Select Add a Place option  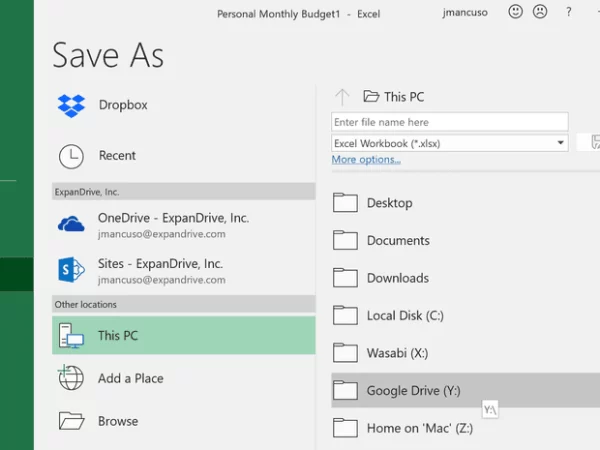click(x=184, y=378)
